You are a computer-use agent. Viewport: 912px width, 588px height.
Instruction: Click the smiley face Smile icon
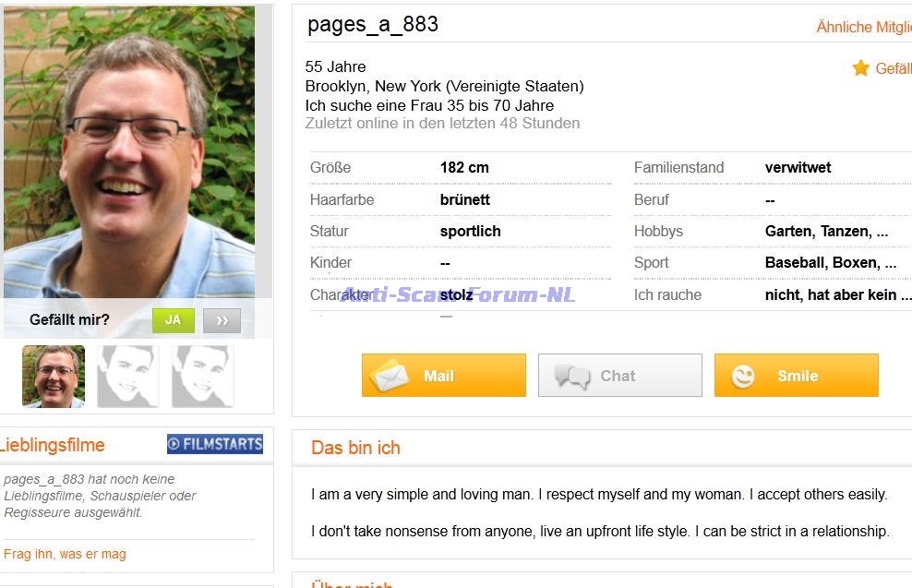(x=743, y=376)
